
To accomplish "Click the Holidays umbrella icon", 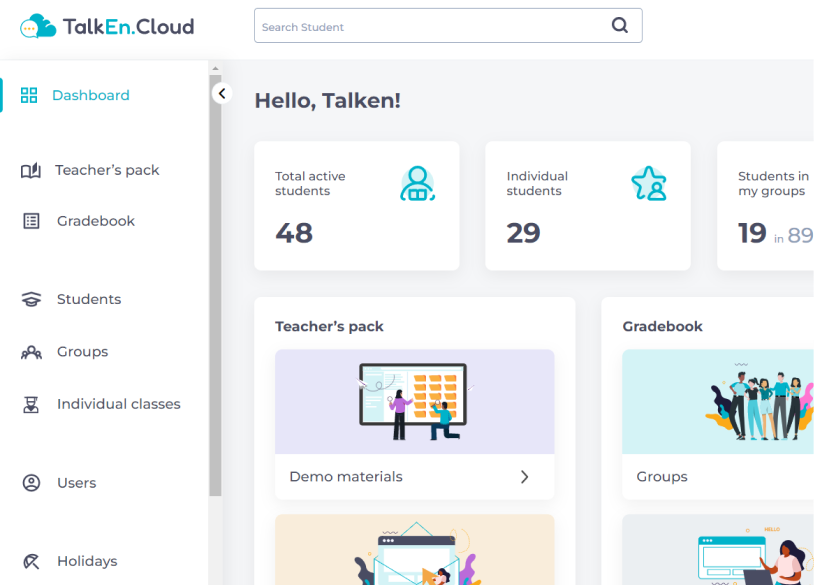I will [31, 561].
